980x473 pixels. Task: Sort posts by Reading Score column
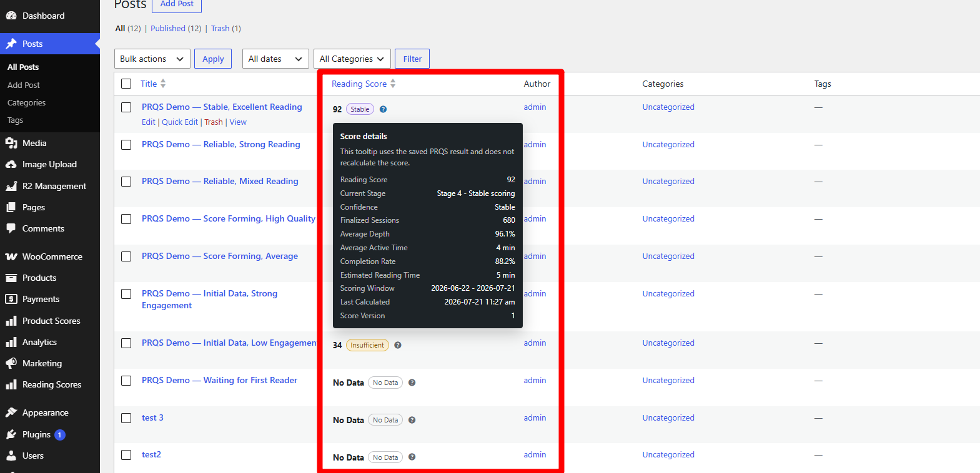coord(364,84)
